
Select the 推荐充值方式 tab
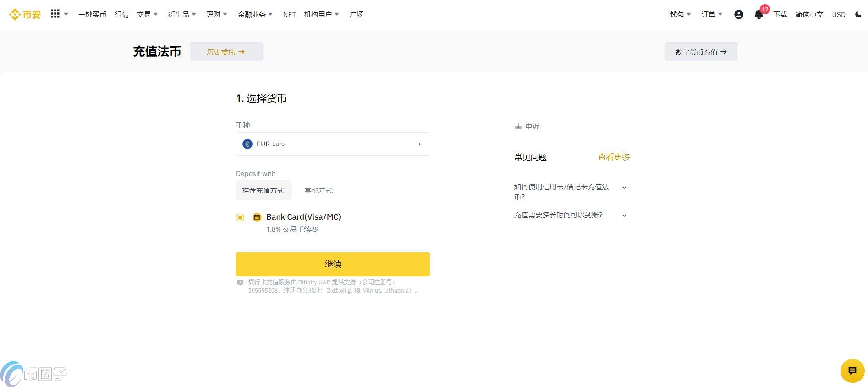[x=263, y=191]
